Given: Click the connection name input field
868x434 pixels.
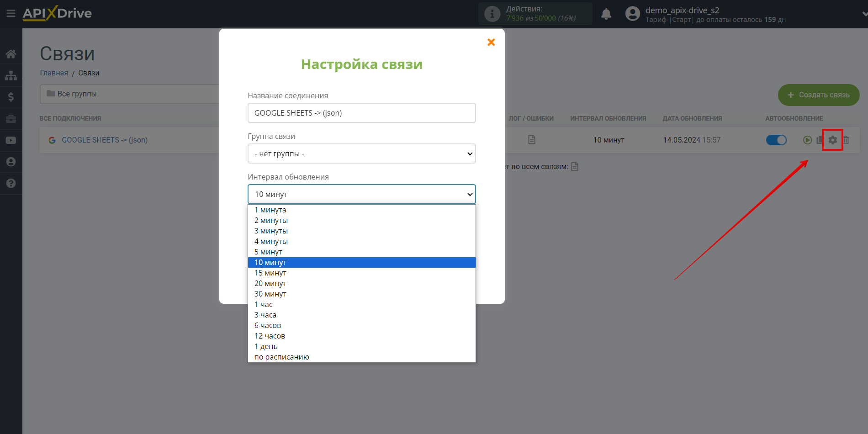Looking at the screenshot, I should point(362,113).
